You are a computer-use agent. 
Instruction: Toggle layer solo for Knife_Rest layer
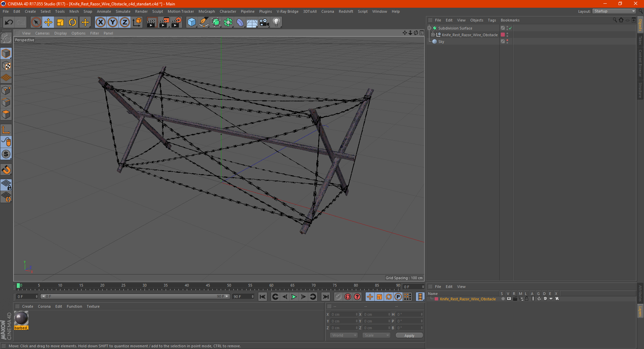click(503, 299)
